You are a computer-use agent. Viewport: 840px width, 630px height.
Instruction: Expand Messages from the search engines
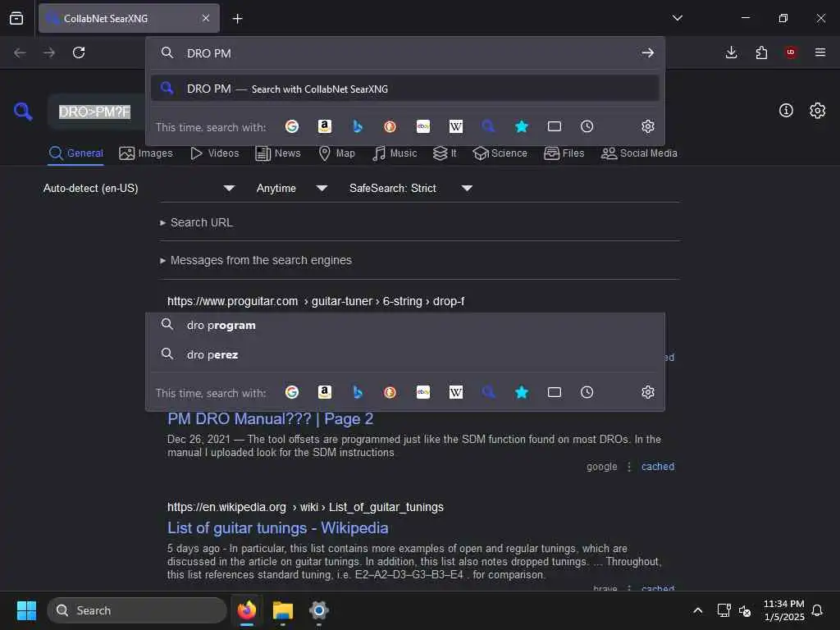[256, 260]
